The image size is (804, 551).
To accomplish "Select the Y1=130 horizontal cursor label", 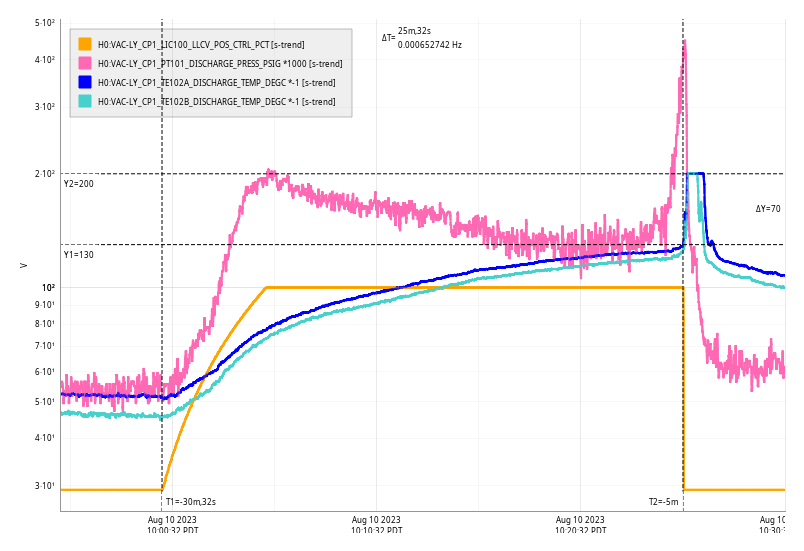I will 79,255.
